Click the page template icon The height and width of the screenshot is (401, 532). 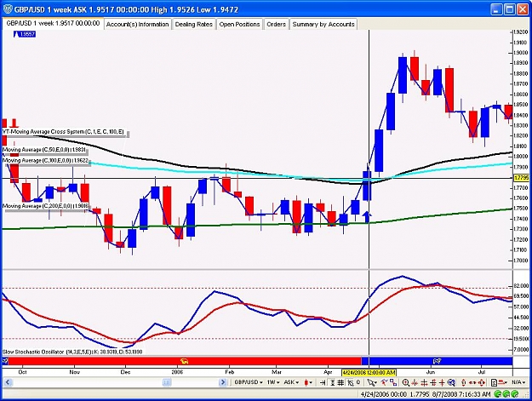tap(494, 382)
